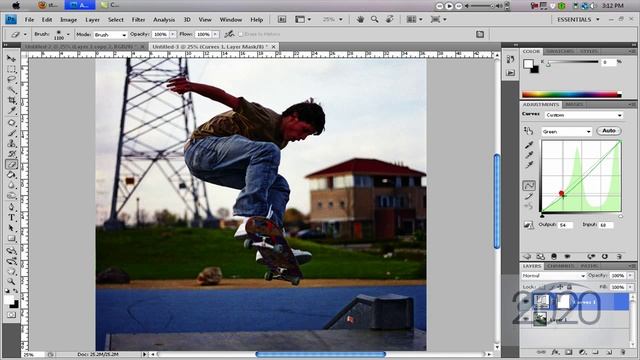The height and width of the screenshot is (360, 640).
Task: Open the Image menu
Action: tap(69, 19)
